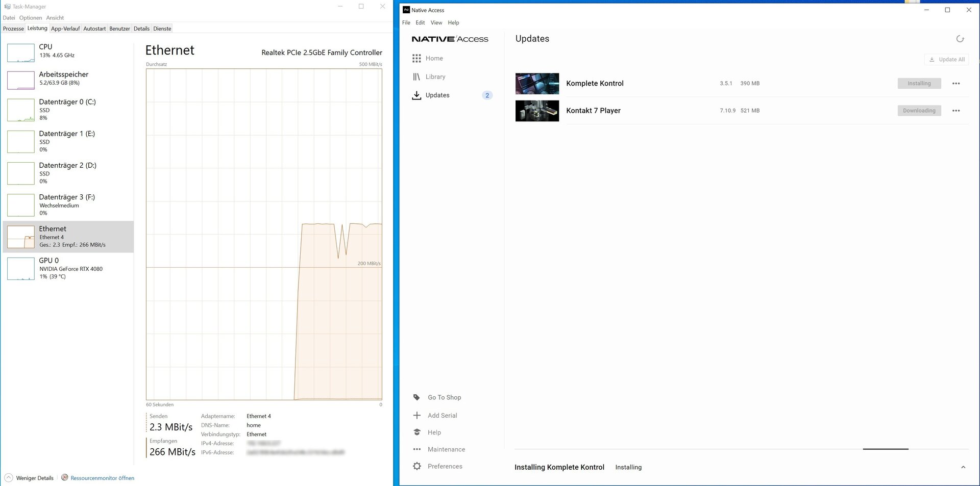The width and height of the screenshot is (980, 486).
Task: Click the Native Access title bar icon
Action: 406,10
